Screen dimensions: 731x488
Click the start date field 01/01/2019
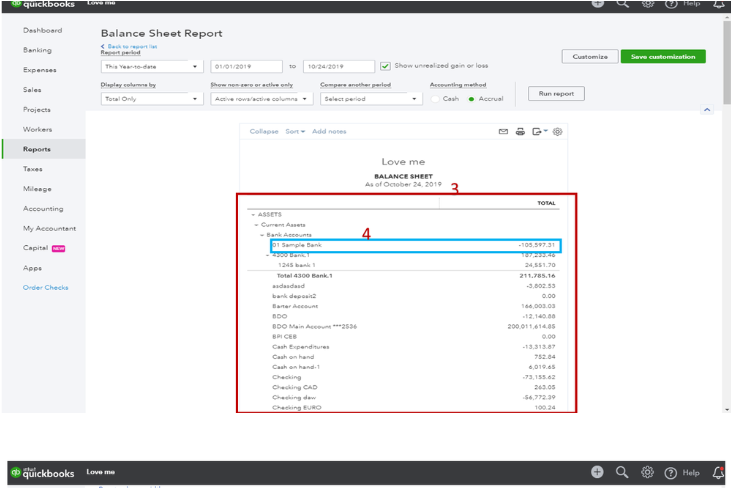pos(246,67)
